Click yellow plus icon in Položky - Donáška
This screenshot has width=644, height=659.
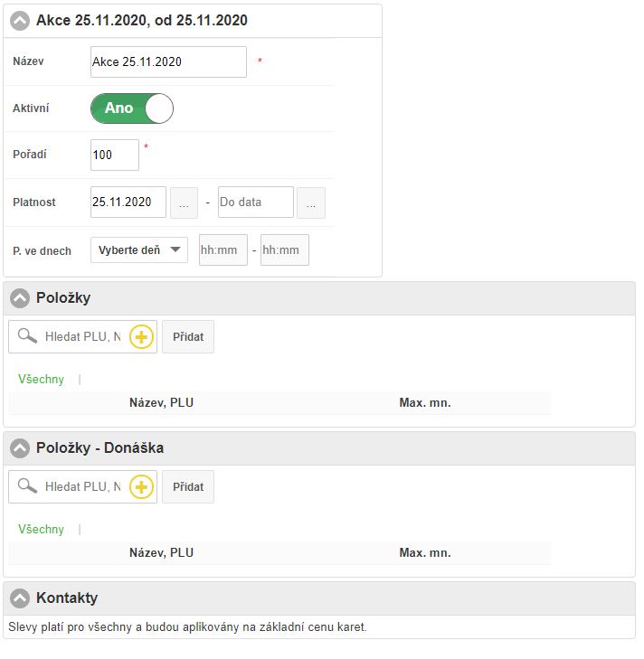pos(142,487)
